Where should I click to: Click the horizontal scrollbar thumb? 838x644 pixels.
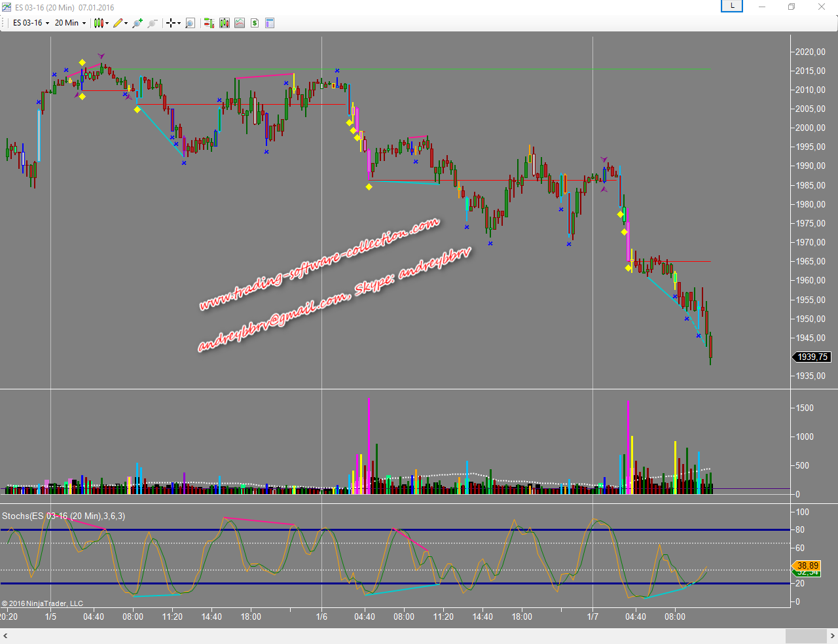pos(805,636)
